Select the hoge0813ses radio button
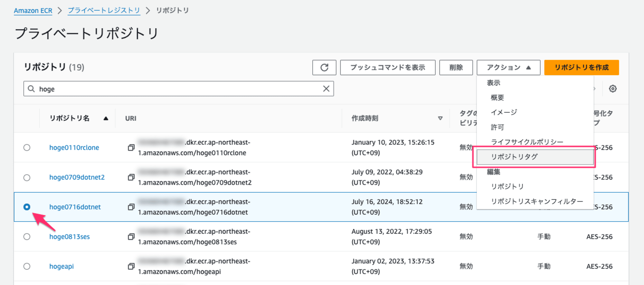Viewport: 644px width, 285px height. pos(27,237)
